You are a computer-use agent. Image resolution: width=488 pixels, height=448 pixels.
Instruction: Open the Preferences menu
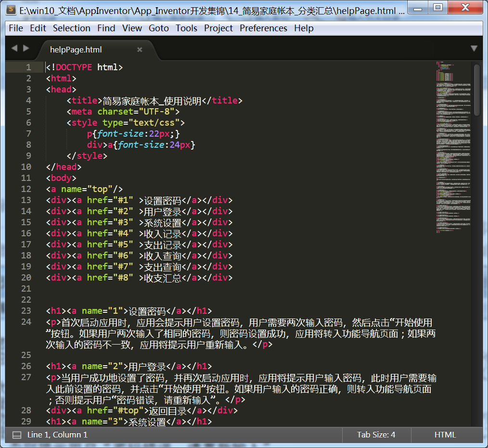(263, 28)
